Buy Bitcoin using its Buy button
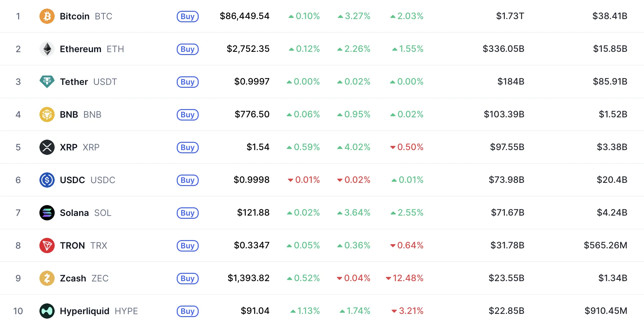 [x=188, y=16]
